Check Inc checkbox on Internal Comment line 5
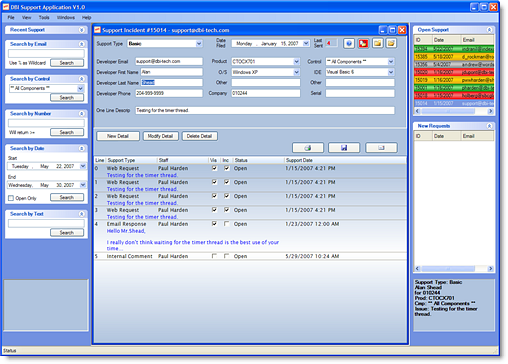This screenshot has width=508, height=364. point(227,256)
